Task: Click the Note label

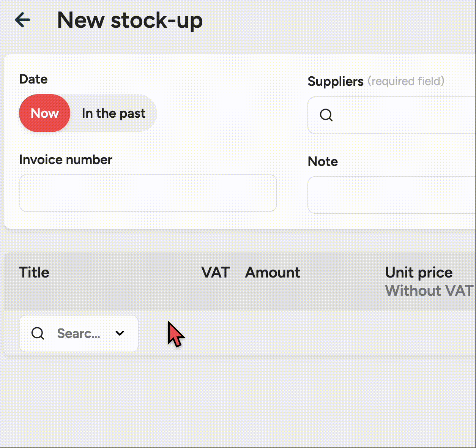Action: tap(323, 161)
